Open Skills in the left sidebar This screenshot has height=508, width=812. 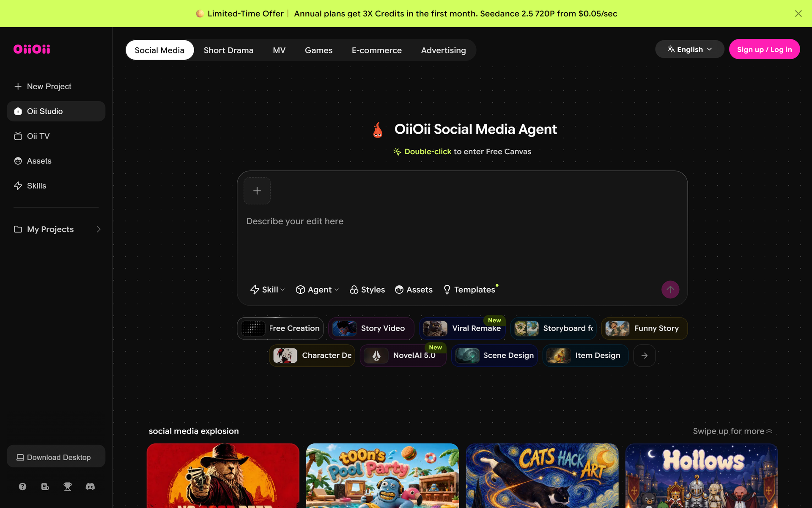(56, 186)
